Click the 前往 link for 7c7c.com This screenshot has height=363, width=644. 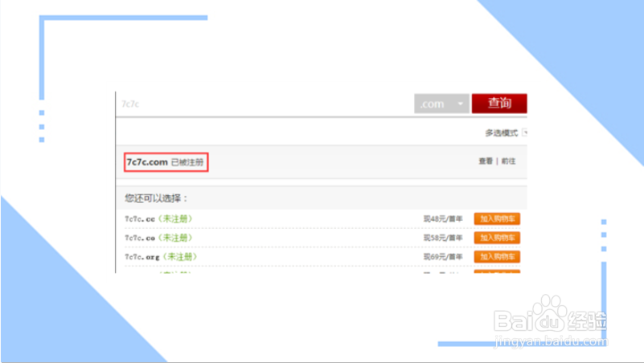(x=508, y=161)
